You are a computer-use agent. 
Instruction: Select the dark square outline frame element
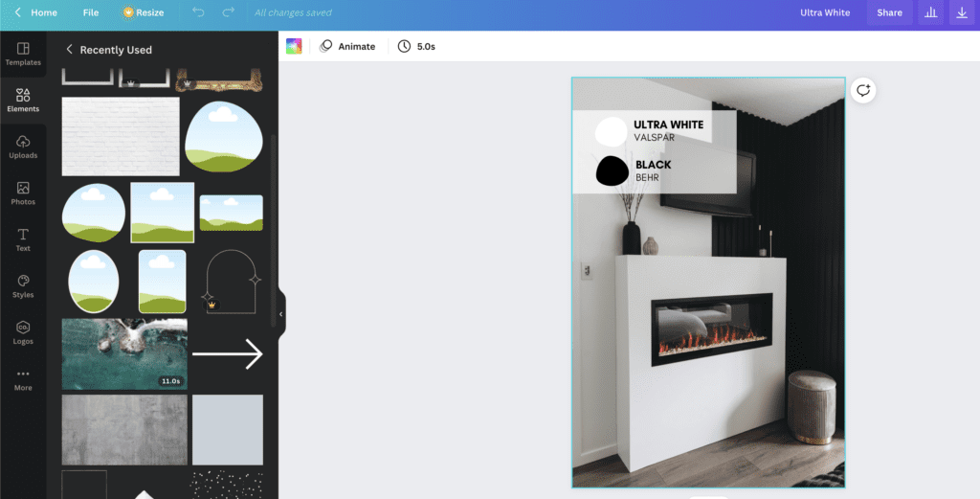[x=84, y=485]
